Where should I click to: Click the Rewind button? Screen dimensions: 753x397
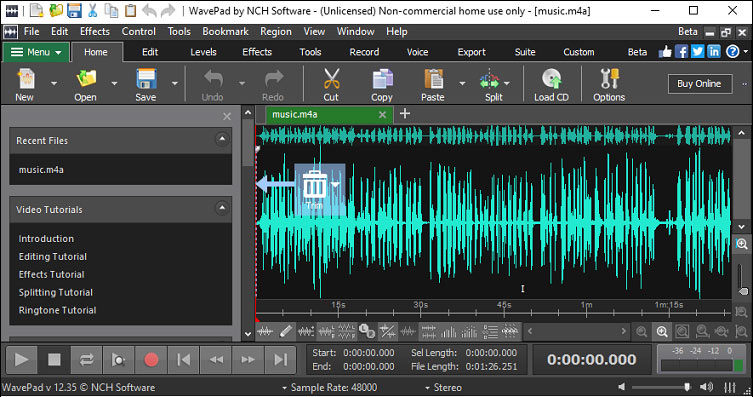point(216,360)
